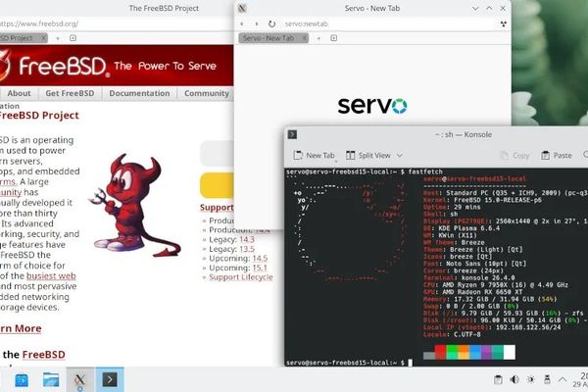Open the Get FreeBSD menu item

coord(70,93)
